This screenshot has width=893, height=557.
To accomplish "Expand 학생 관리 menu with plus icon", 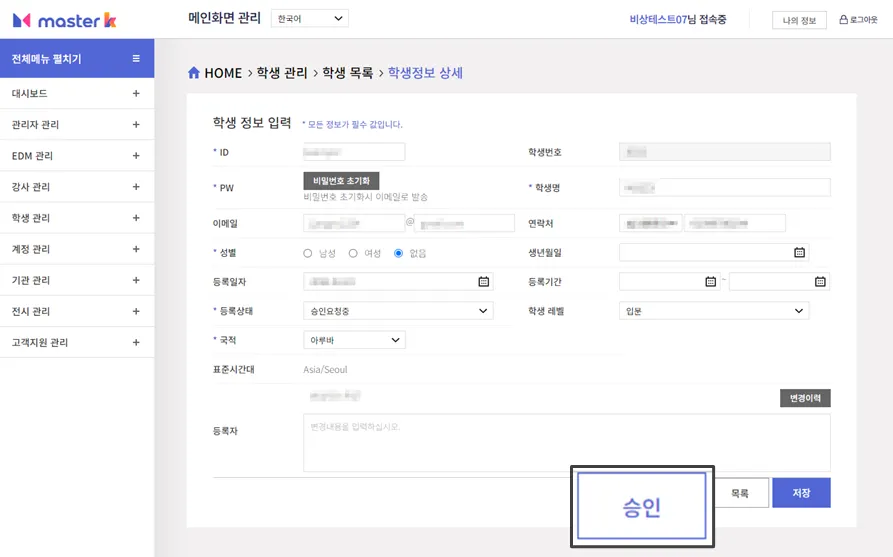I will coord(136,218).
